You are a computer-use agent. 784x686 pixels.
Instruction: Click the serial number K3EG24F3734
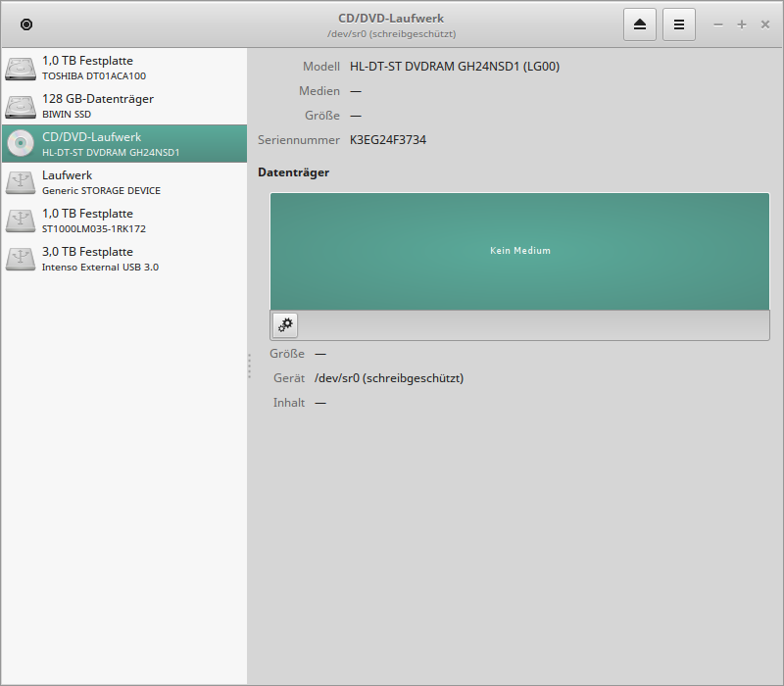[x=388, y=140]
